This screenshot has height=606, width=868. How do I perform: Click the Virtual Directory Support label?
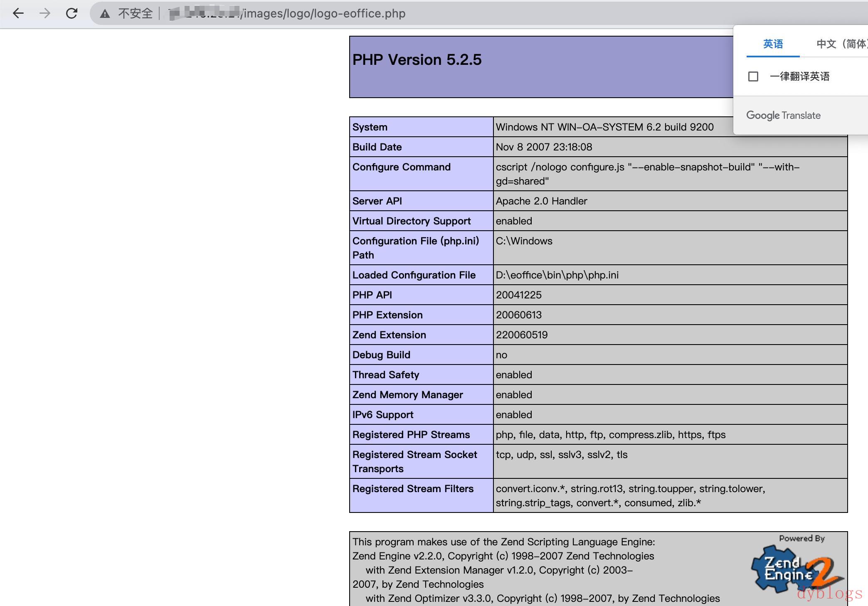click(x=412, y=221)
